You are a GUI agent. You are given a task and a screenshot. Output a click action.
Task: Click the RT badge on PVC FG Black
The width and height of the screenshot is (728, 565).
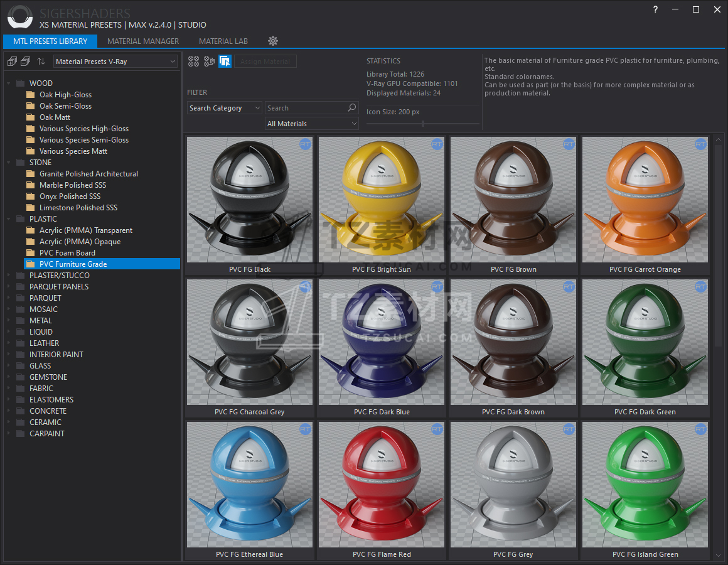(x=305, y=144)
